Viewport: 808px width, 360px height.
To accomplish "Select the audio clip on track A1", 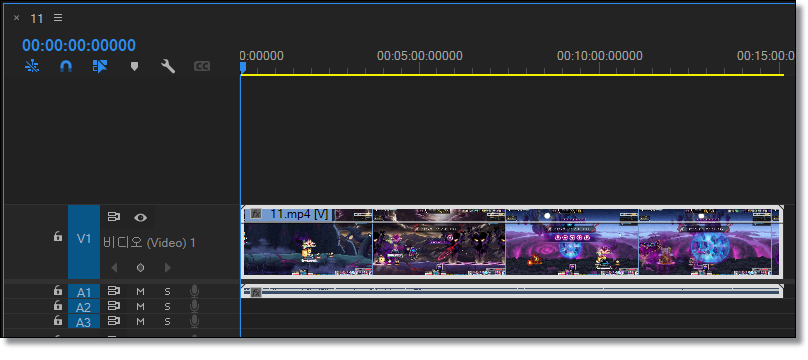I will [x=512, y=292].
